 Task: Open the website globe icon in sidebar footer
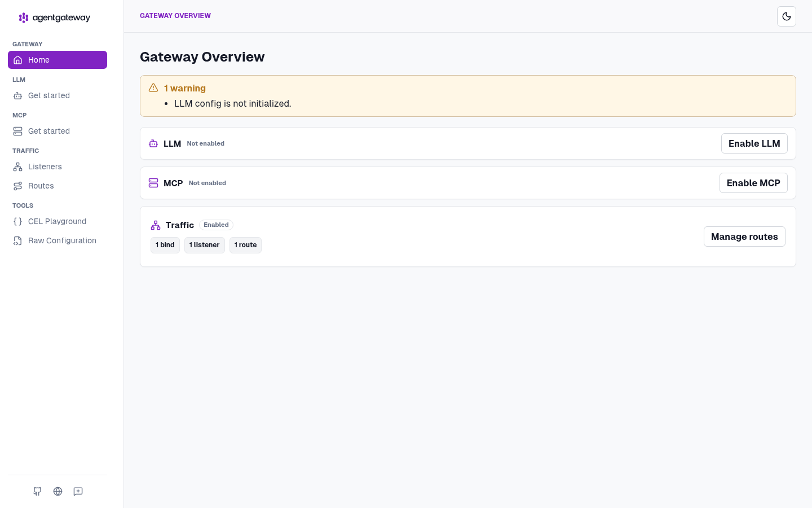[x=58, y=491]
